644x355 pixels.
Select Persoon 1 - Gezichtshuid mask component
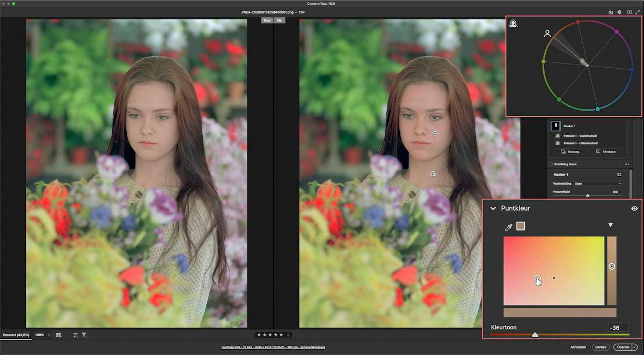point(580,136)
